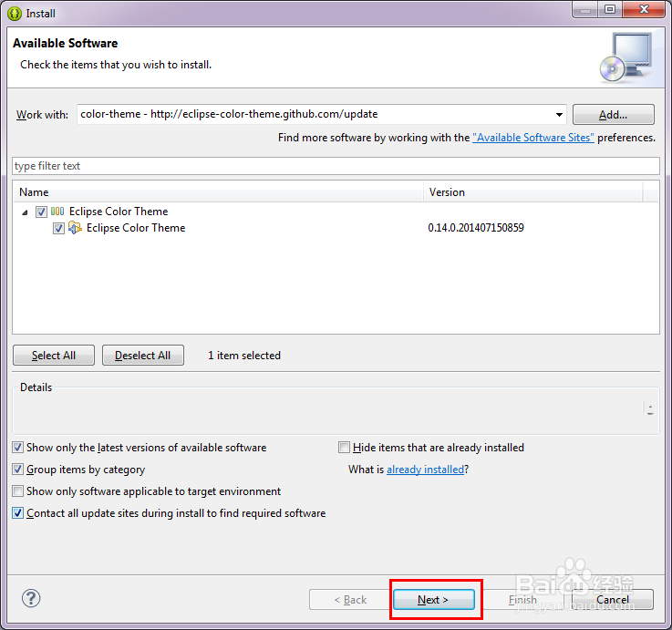Image resolution: width=672 pixels, height=630 pixels.
Task: Enable Hide items that are already installed
Action: point(344,448)
